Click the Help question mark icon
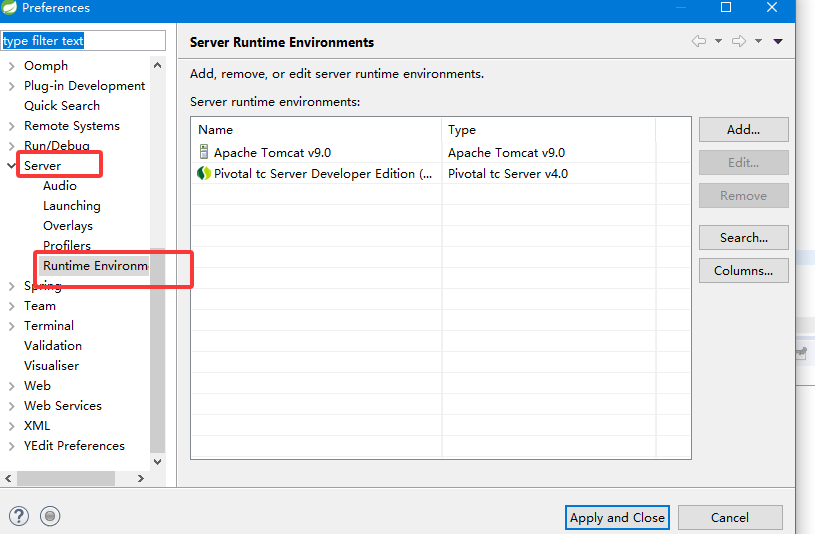Screen dimensions: 815x534 pyautogui.click(x=19, y=516)
